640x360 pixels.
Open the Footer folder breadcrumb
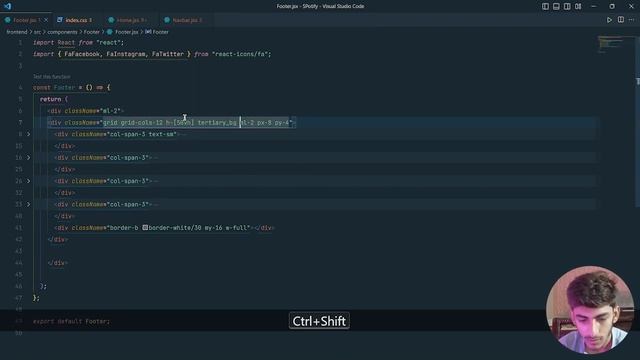91,32
